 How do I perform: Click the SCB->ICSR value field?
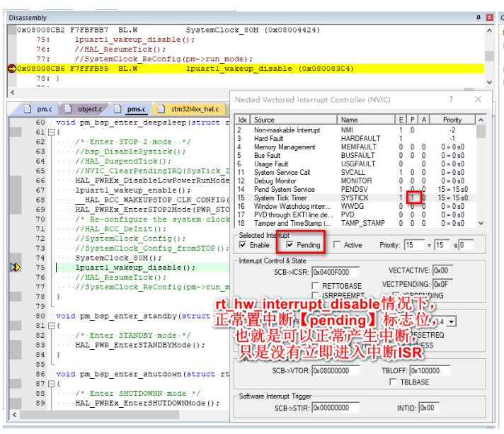point(336,272)
